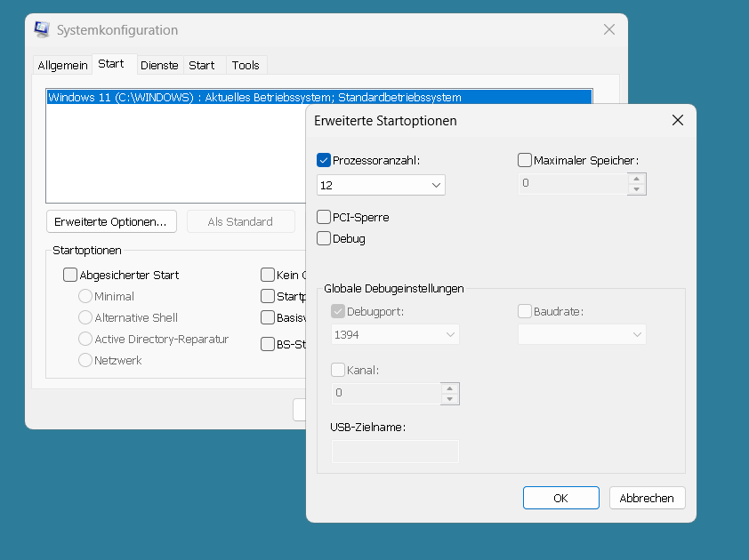Uncheck the Prozessoranzahl checkbox
Viewport: 749px width, 560px height.
point(324,161)
